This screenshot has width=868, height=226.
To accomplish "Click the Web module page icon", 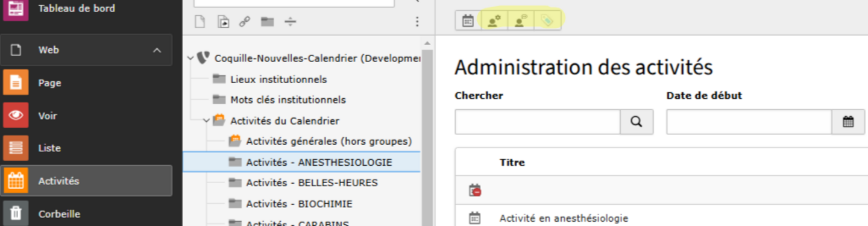I will click(16, 50).
